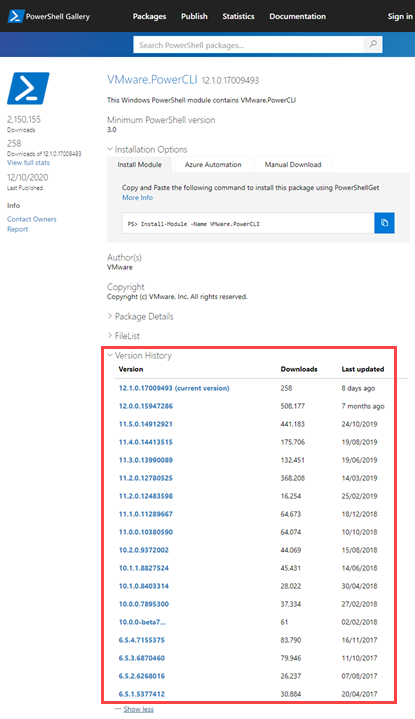
Task: Open version 6.5.4.7155375
Action: tap(142, 640)
